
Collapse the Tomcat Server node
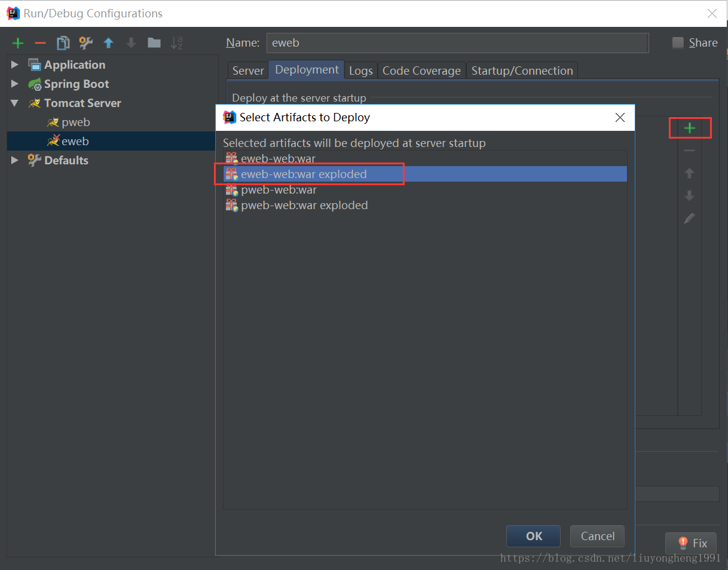pos(15,103)
